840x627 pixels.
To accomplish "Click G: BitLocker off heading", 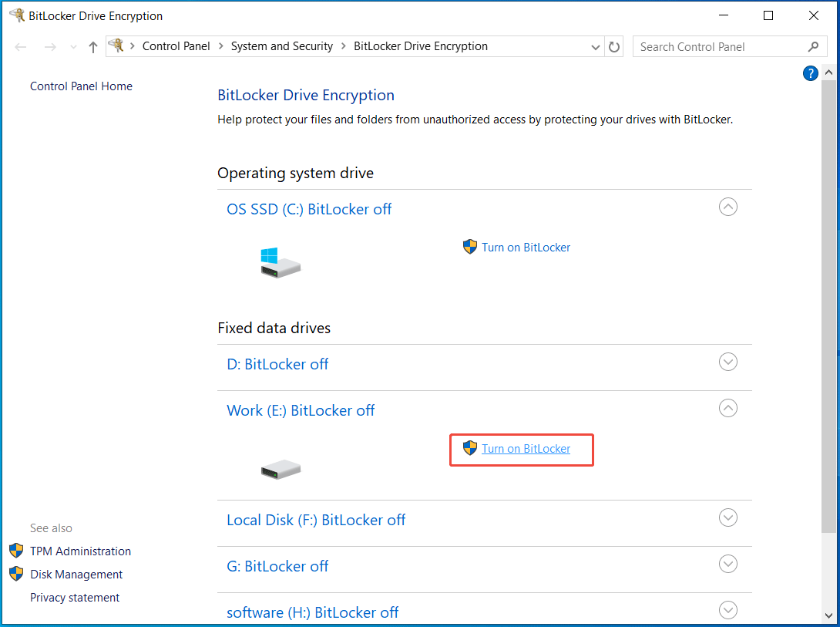I will 277,566.
